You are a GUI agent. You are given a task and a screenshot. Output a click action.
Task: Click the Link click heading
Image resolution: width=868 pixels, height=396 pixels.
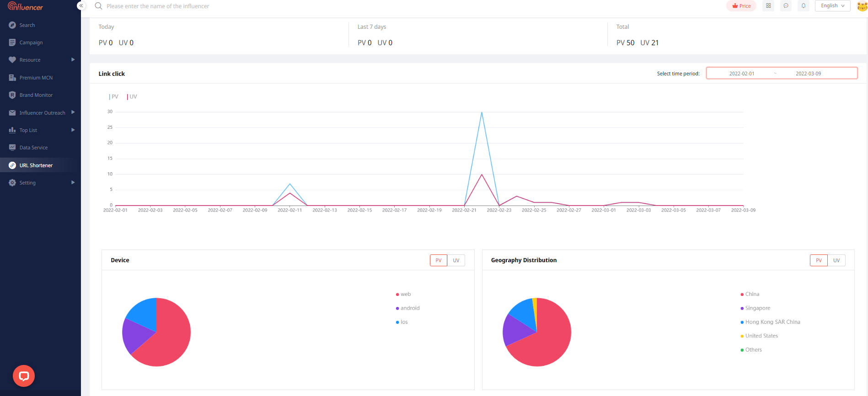[112, 74]
